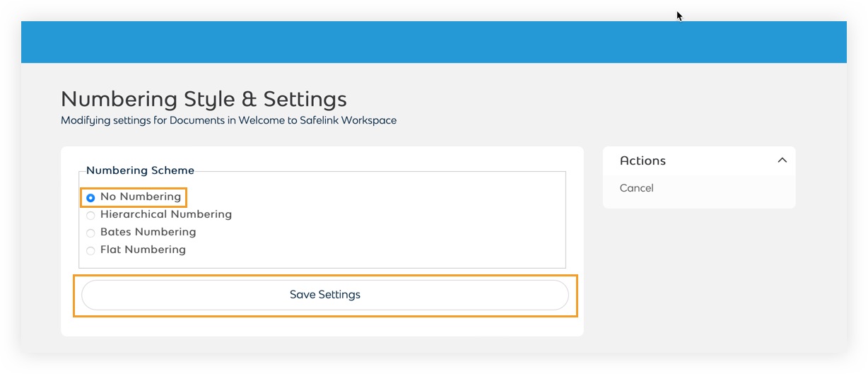The image size is (868, 374).
Task: Enable the Bates Numbering radio button
Action: pos(90,233)
